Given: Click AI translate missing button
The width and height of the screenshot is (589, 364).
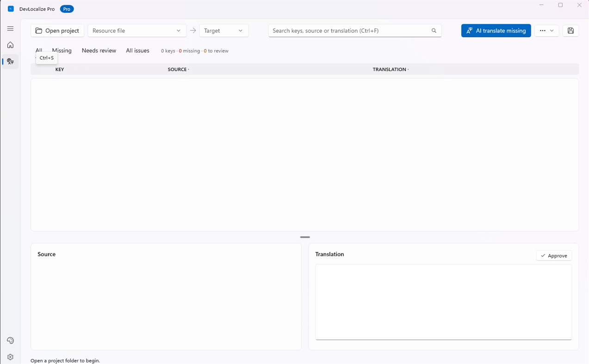Looking at the screenshot, I should click(496, 31).
